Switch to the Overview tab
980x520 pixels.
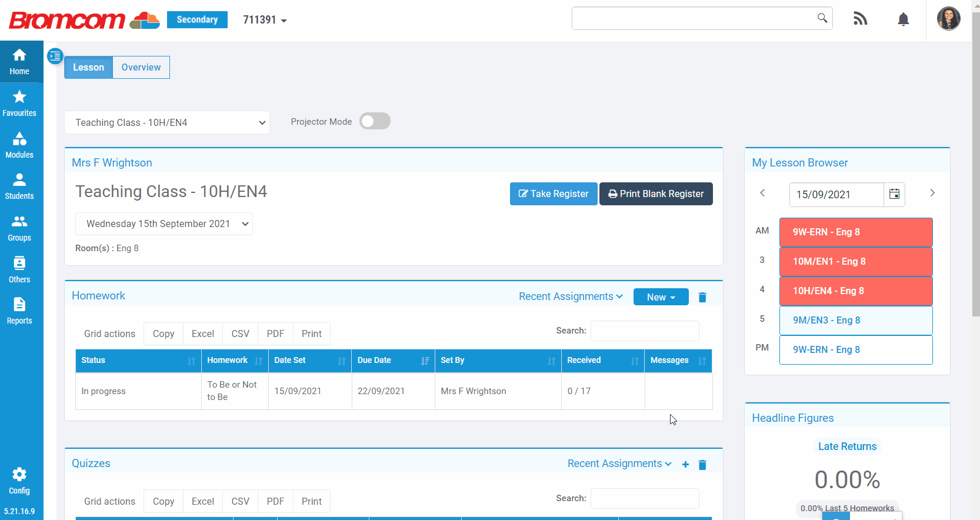141,68
